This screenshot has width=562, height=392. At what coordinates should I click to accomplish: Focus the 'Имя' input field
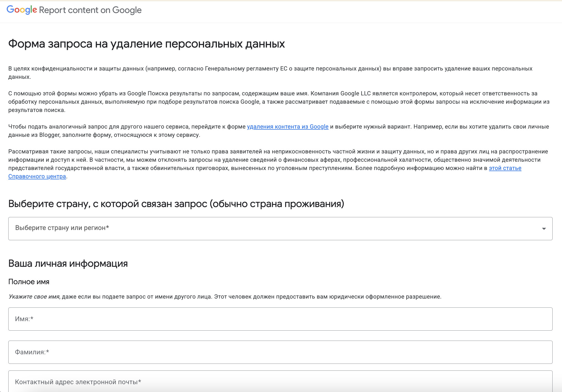[x=280, y=319]
